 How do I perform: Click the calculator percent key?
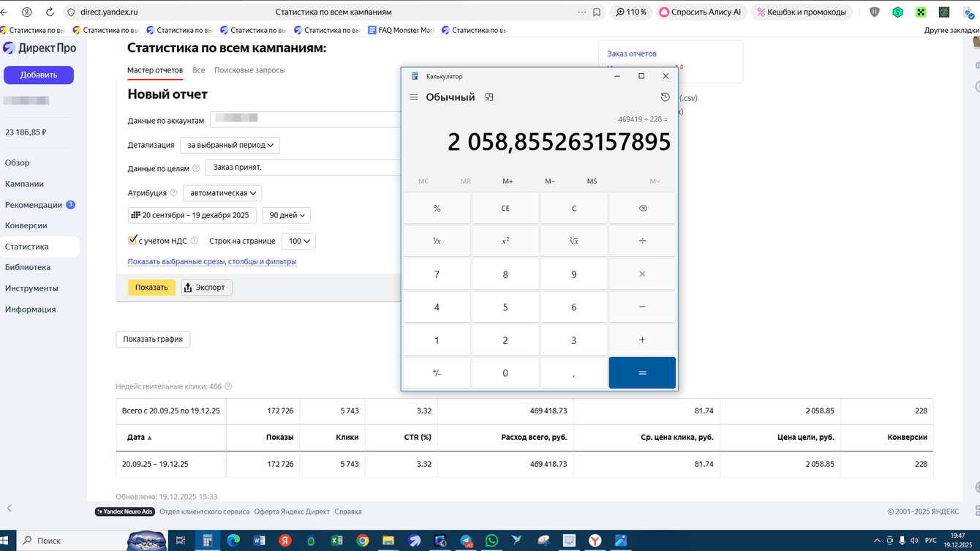click(x=437, y=209)
